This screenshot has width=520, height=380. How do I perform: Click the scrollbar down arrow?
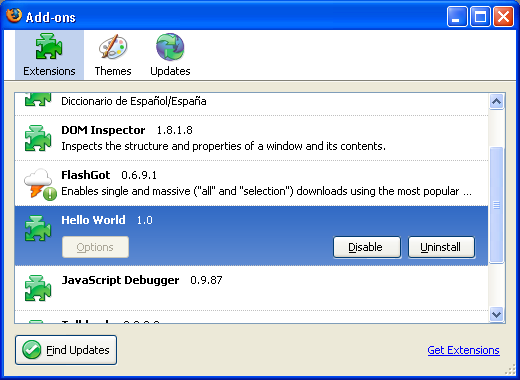pyautogui.click(x=497, y=314)
